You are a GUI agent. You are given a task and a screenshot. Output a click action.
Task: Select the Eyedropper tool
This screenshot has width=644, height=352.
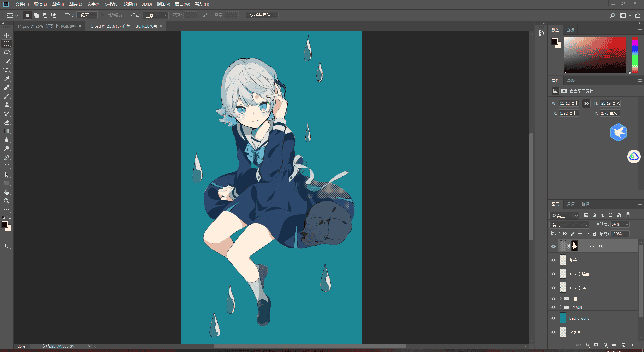coord(7,79)
